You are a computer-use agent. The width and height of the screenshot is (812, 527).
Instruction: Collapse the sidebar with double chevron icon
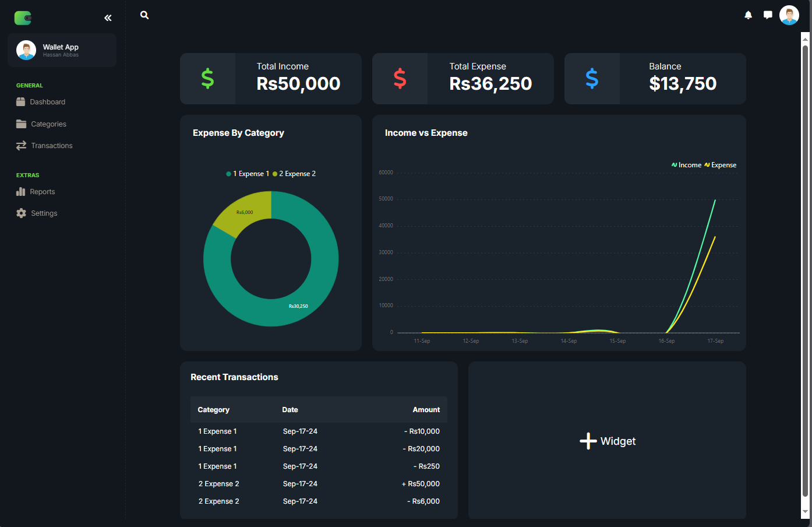point(108,18)
